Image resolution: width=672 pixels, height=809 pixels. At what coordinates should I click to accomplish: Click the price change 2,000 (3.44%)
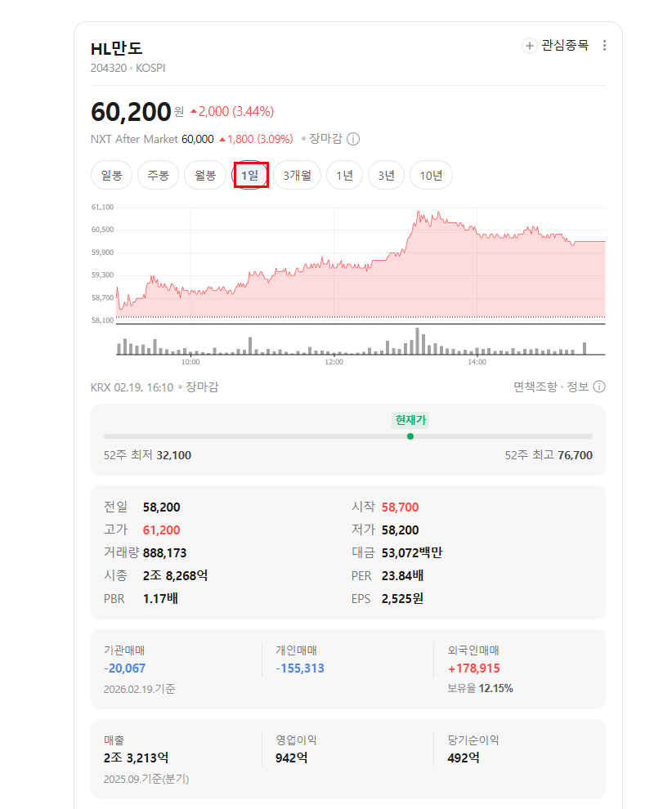coord(232,111)
